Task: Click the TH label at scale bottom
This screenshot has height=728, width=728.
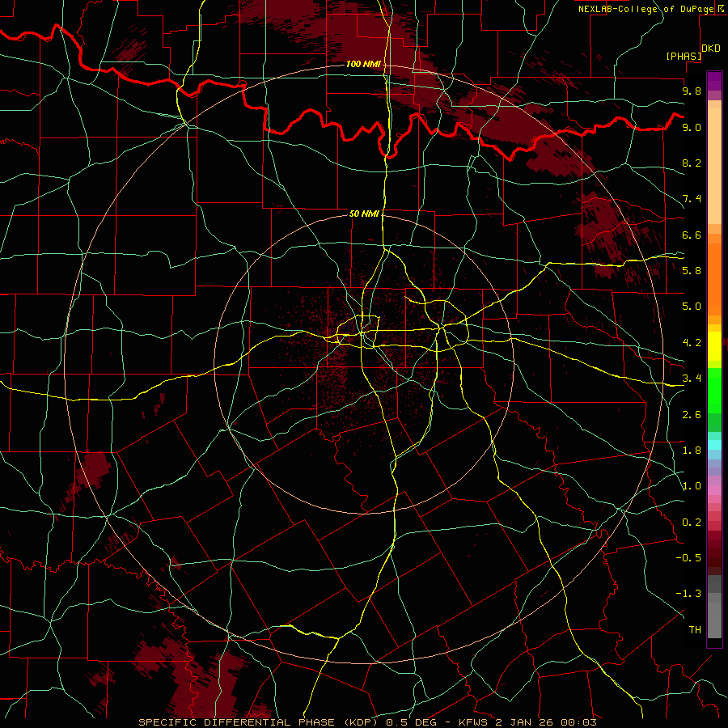Action: (x=695, y=630)
